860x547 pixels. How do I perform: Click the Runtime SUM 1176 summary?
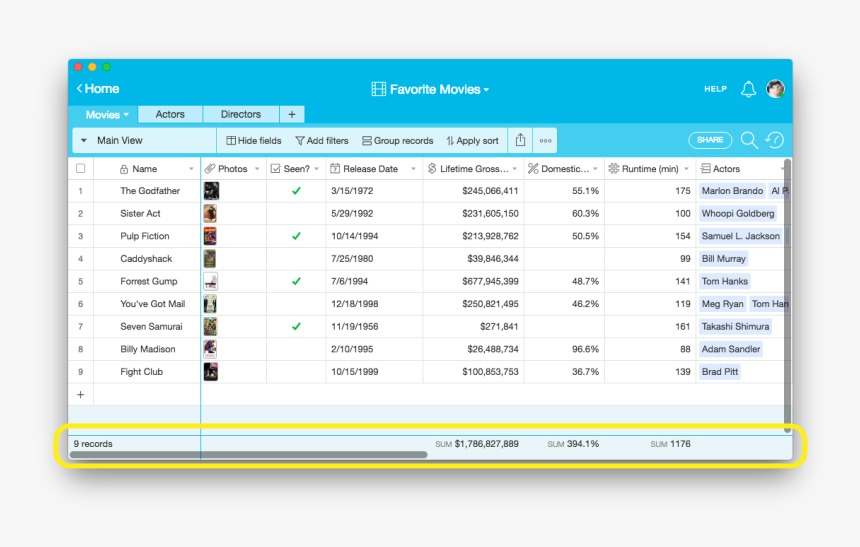(670, 444)
